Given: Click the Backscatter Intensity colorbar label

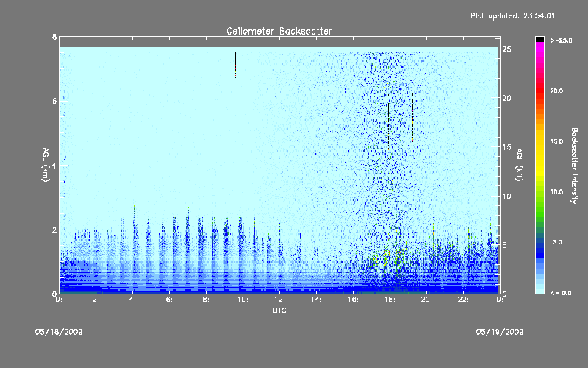Looking at the screenshot, I should (x=574, y=166).
